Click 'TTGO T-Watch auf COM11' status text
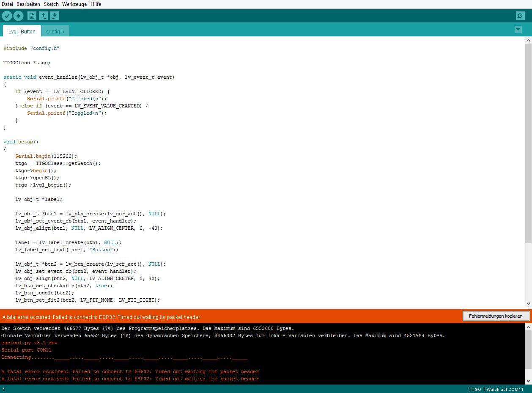 [x=496, y=389]
